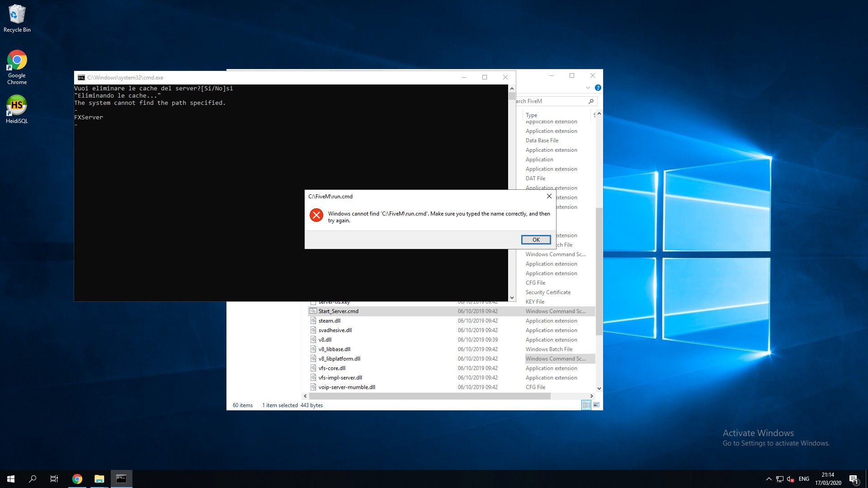Switch Explorer to large icons view
Screen dimensions: 868x488
pyautogui.click(x=596, y=405)
